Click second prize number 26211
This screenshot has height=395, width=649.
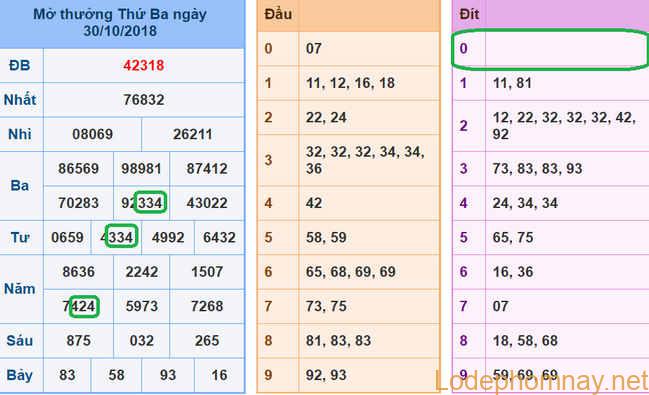click(192, 134)
